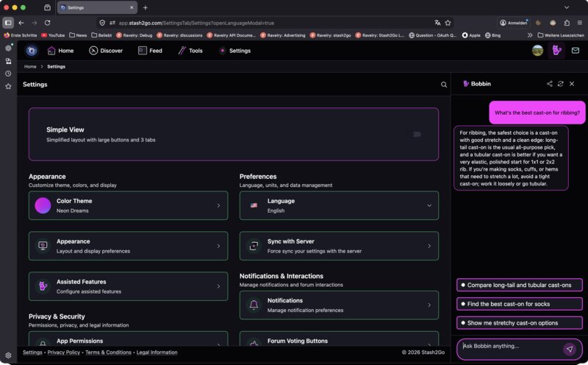Expand the Assisted Features row
Viewport: 588px width, 365px height.
[x=218, y=286]
